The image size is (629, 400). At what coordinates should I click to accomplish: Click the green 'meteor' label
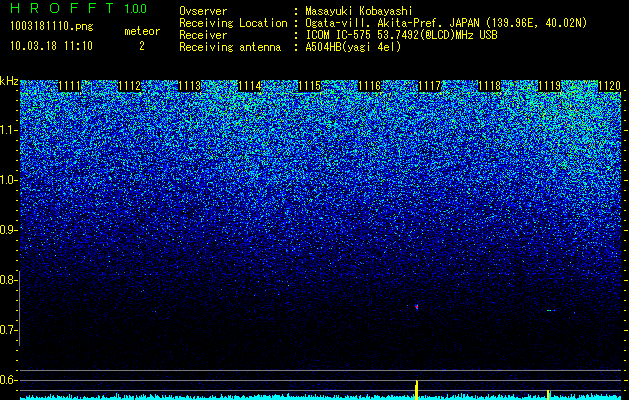[142, 31]
